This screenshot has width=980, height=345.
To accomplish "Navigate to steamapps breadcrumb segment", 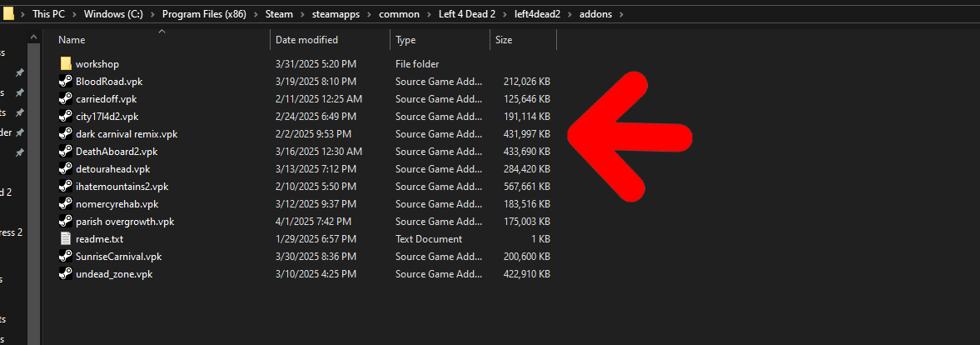I will coord(336,13).
